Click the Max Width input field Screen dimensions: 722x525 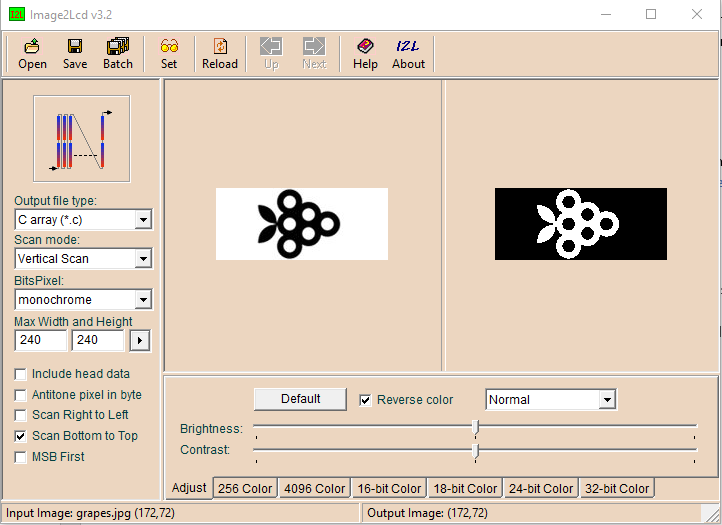pos(41,340)
